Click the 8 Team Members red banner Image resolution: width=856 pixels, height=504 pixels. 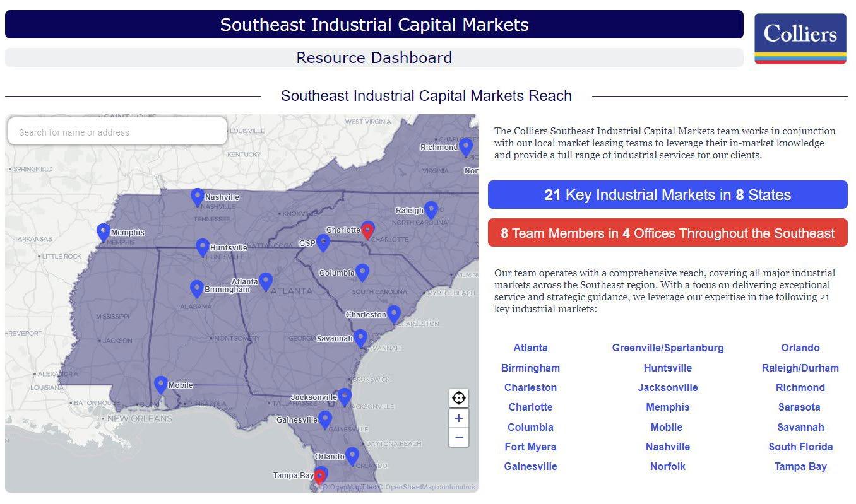(x=668, y=233)
